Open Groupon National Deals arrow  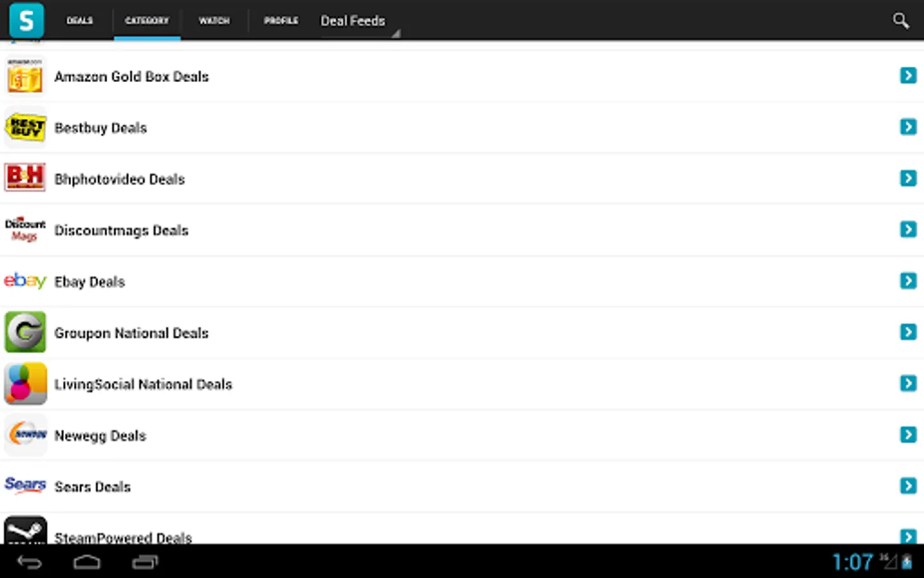coord(908,332)
